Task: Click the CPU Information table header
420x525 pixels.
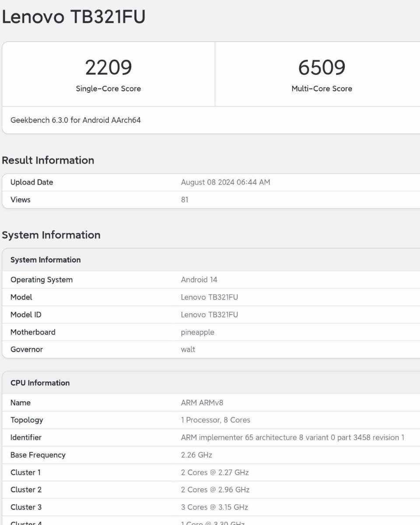Action: tap(40, 383)
